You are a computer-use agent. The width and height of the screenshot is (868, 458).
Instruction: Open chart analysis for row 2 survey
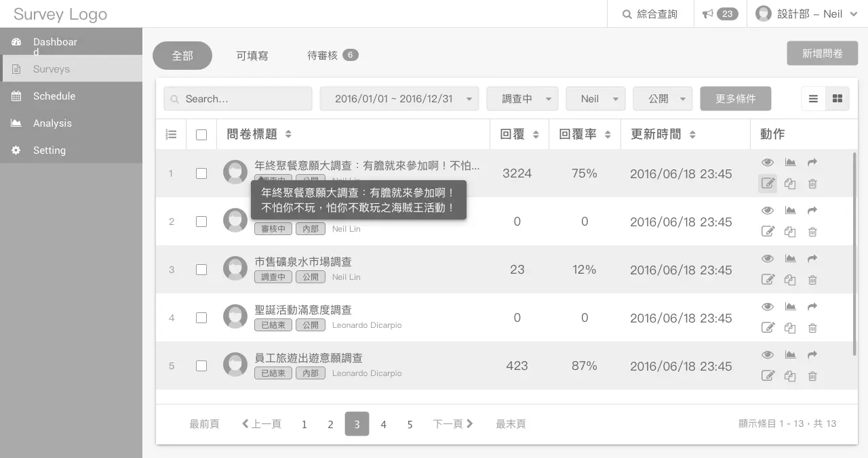tap(790, 211)
